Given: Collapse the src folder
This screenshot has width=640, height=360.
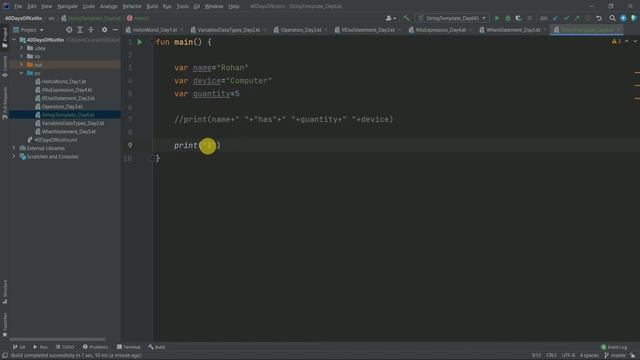Looking at the screenshot, I should [x=22, y=73].
